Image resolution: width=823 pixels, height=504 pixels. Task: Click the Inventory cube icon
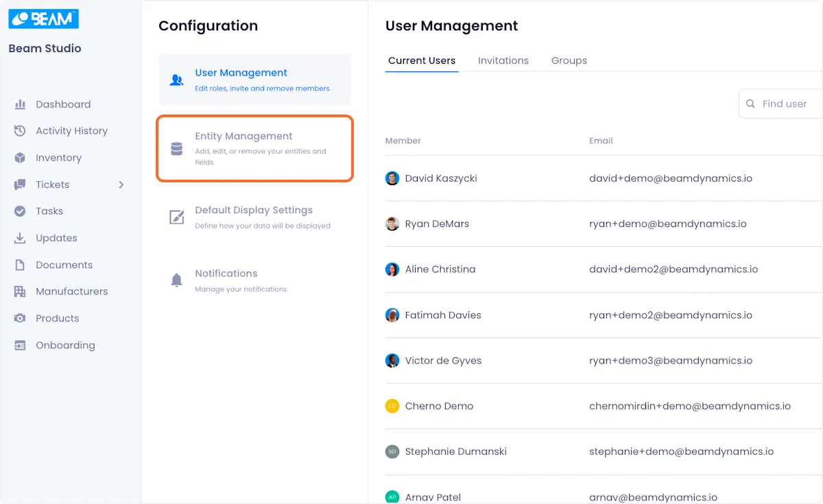point(20,158)
